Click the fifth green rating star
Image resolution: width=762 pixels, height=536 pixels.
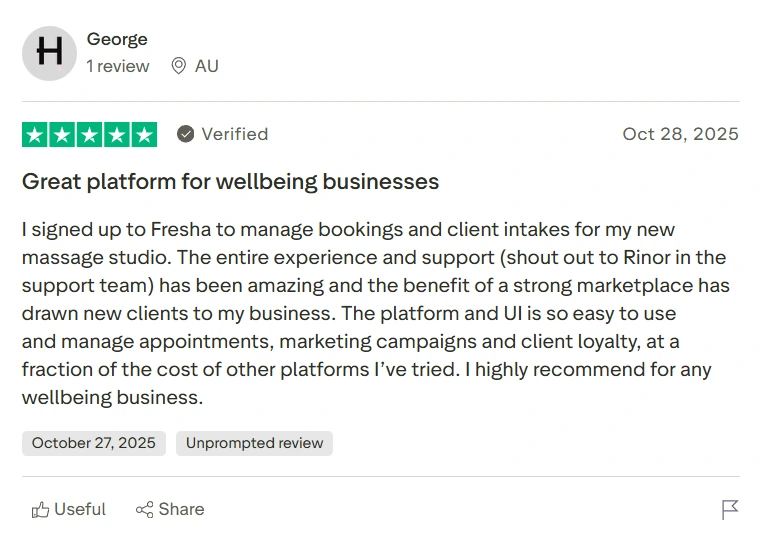point(144,135)
